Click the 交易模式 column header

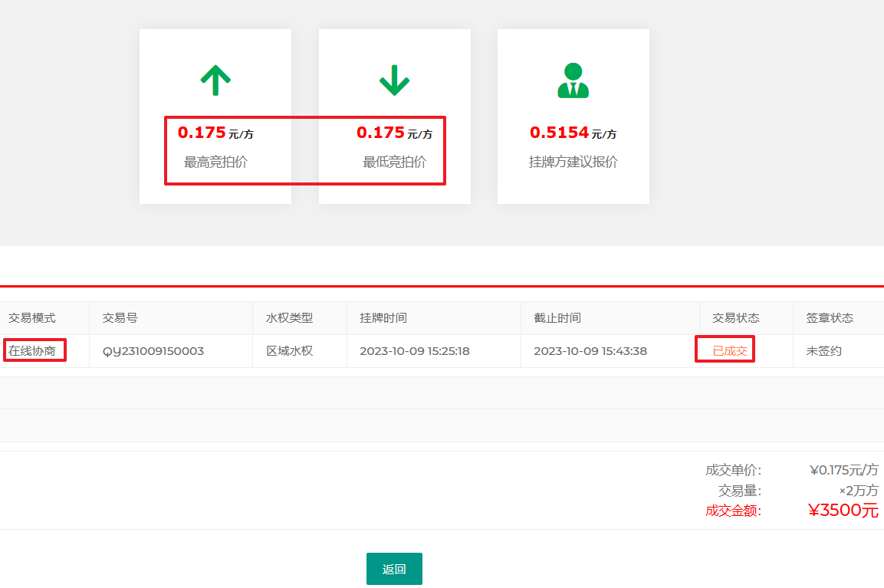(32, 318)
